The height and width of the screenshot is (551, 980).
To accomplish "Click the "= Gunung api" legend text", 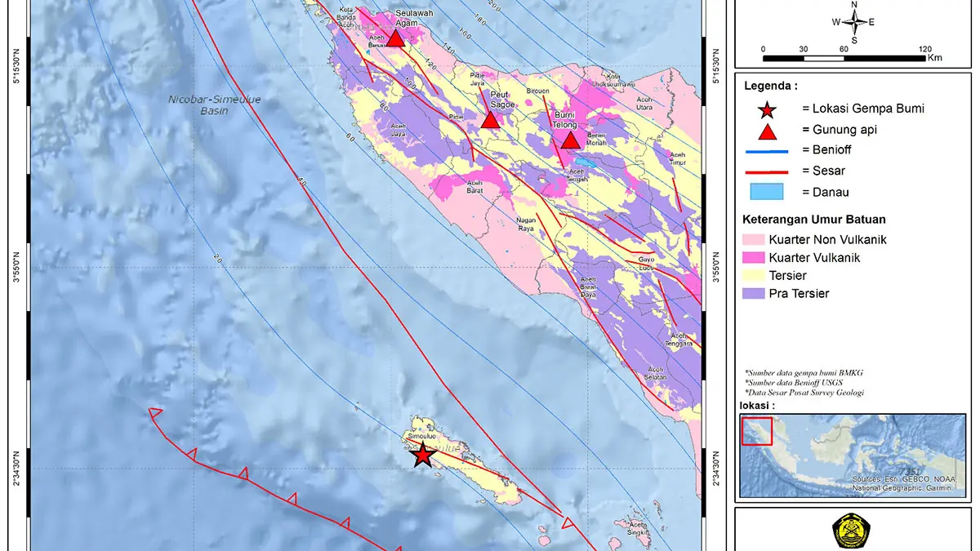I will (840, 130).
